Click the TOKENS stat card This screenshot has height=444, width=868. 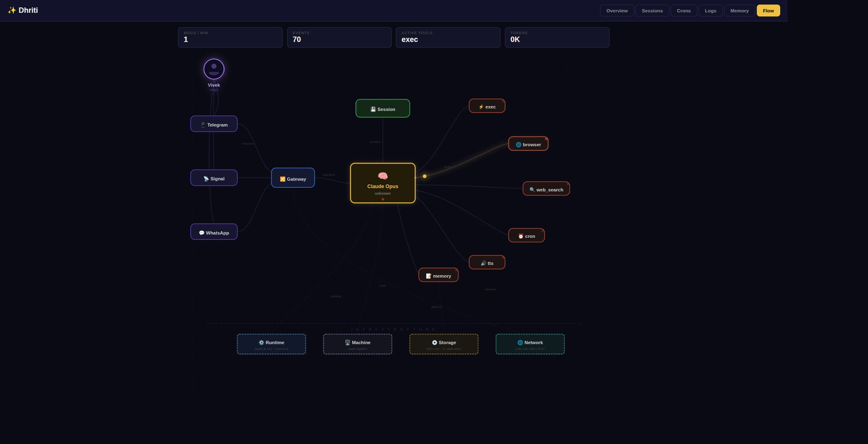coord(557,37)
